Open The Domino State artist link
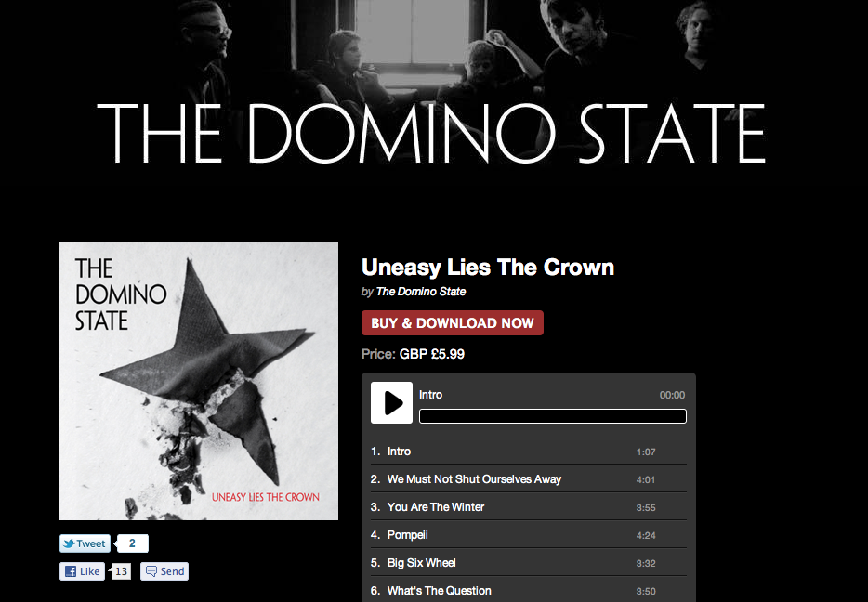The width and height of the screenshot is (868, 602). [x=421, y=292]
